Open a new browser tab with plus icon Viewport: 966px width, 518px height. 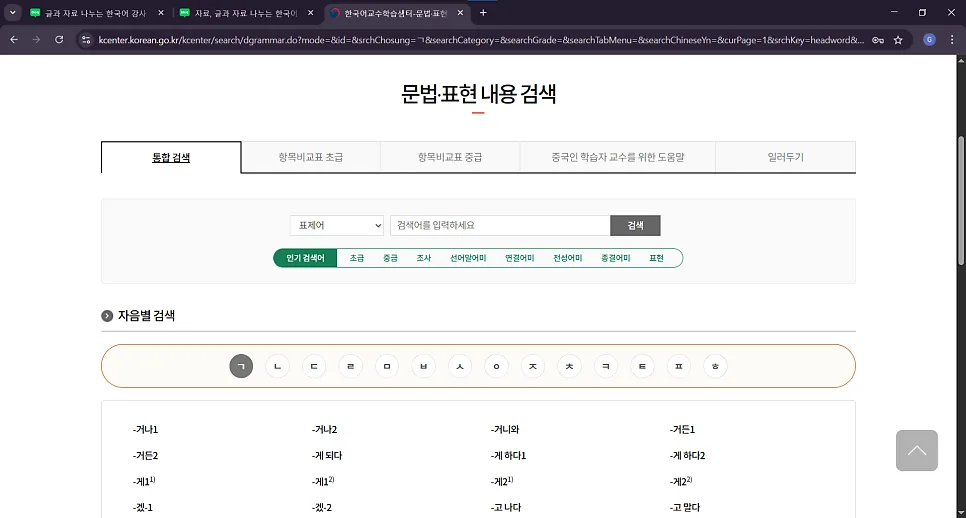pyautogui.click(x=483, y=12)
